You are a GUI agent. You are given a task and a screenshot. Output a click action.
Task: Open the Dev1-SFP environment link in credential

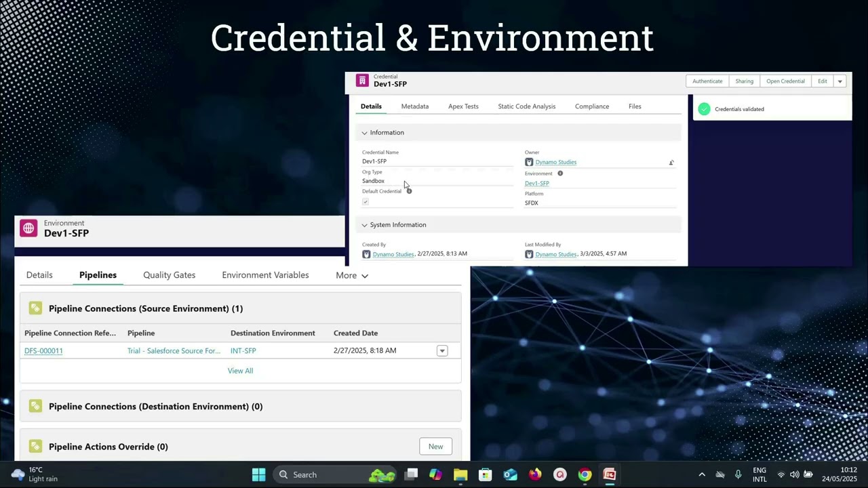[x=536, y=184]
